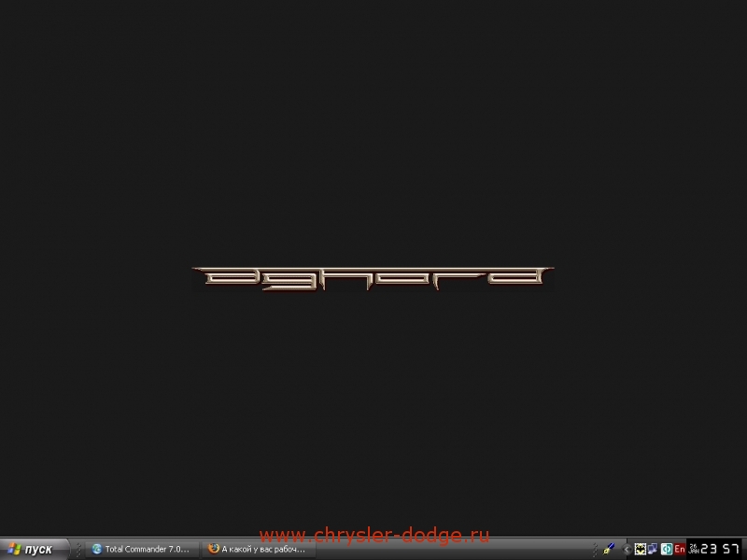Open the network connection tray icon
Viewport: 747px width, 560px height.
pos(652,549)
